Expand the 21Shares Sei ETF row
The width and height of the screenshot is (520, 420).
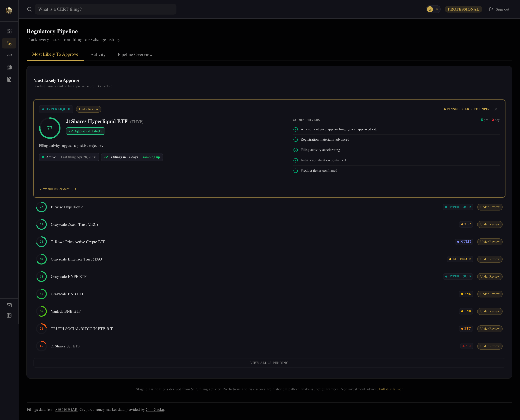(269, 346)
